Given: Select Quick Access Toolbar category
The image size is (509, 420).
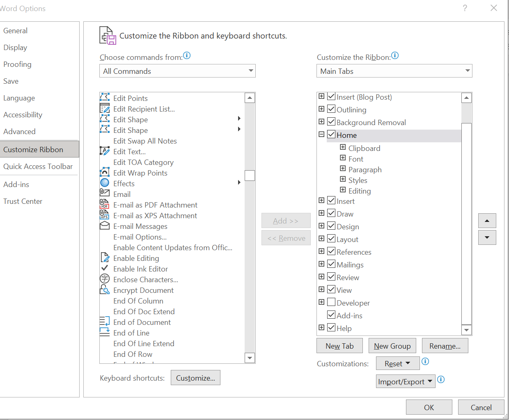Looking at the screenshot, I should tap(39, 167).
